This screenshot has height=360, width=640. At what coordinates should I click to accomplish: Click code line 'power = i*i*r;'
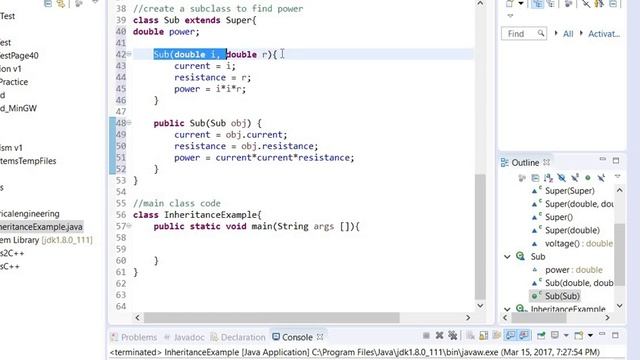click(x=210, y=89)
